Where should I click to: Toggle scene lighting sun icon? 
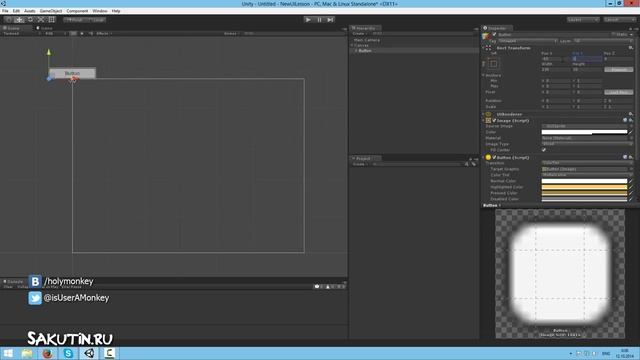click(82, 33)
